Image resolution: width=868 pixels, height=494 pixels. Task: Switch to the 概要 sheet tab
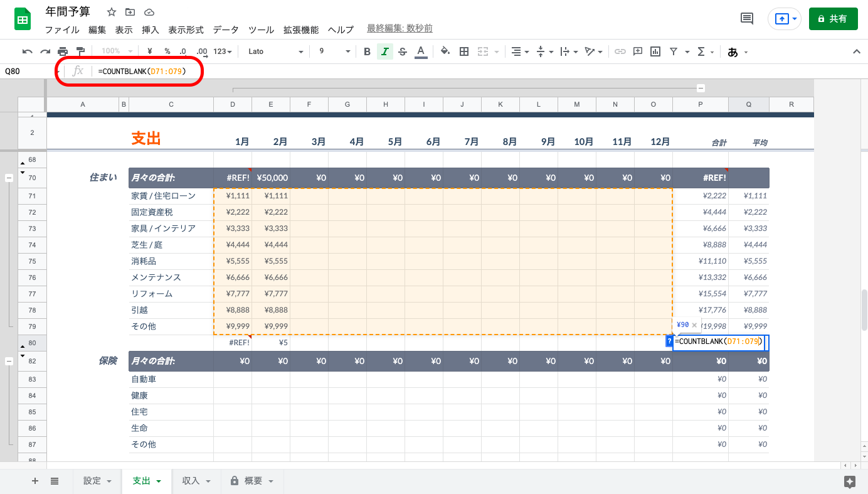click(x=252, y=481)
